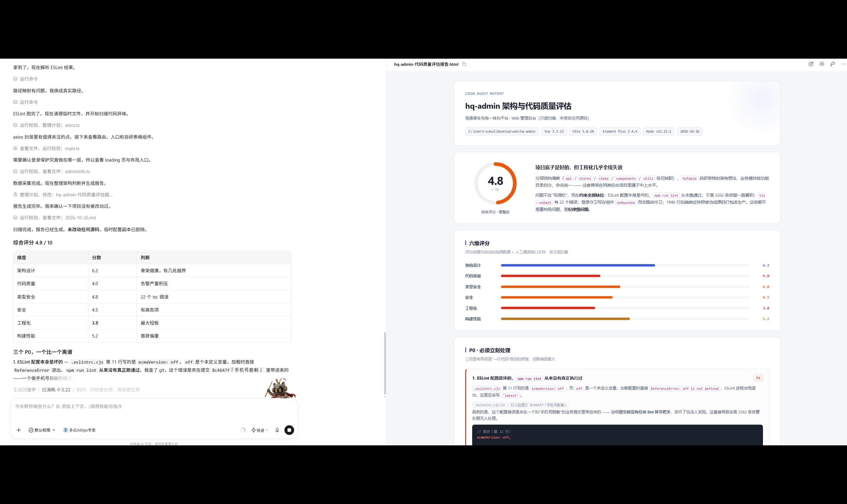Expand the 运行校验、查看文件：2026-10-26.md step
Viewport: 847px width, 504px height.
pyautogui.click(x=55, y=218)
